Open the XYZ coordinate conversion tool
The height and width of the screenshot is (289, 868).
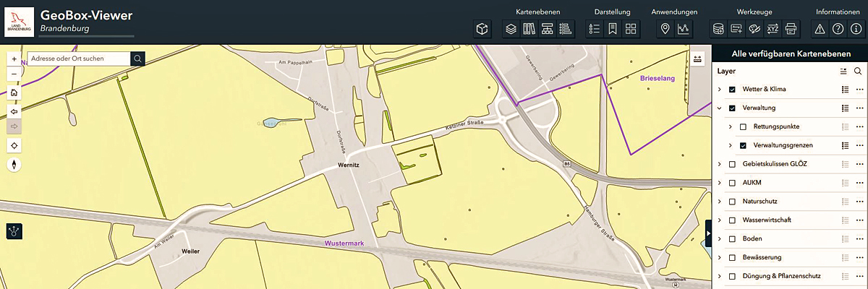(x=773, y=29)
